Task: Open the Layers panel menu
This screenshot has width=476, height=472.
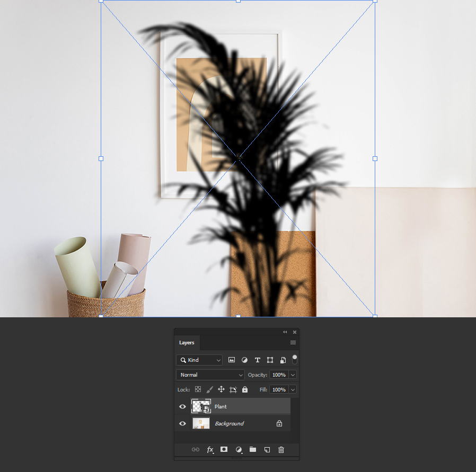Action: 293,342
